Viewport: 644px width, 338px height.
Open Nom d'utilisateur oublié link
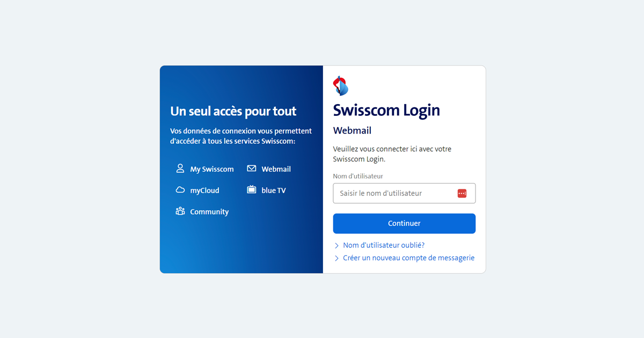[x=384, y=245]
